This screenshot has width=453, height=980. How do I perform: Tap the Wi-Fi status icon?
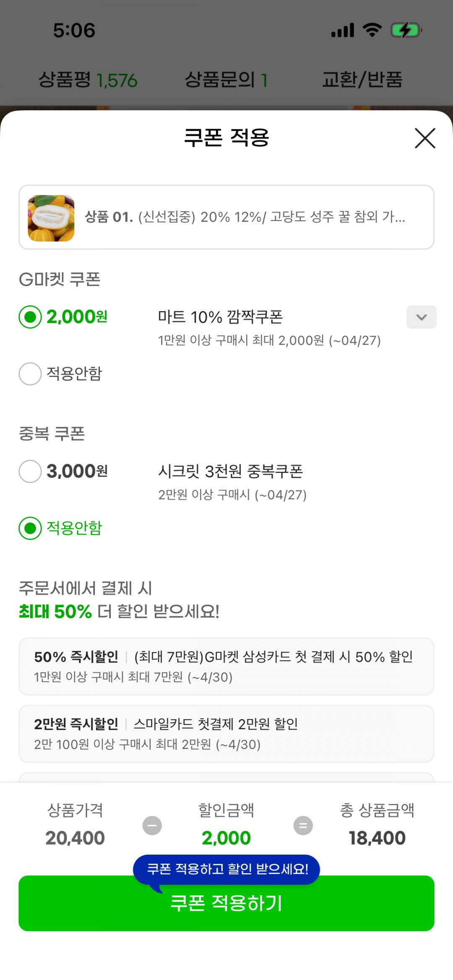[x=372, y=30]
